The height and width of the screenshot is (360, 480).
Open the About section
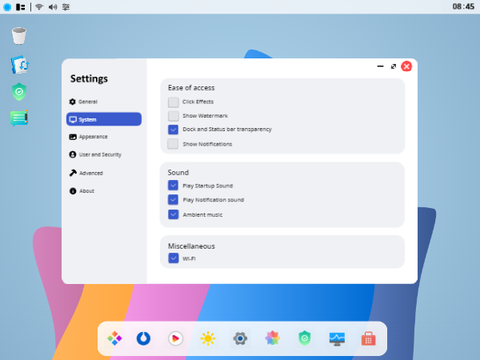82,191
